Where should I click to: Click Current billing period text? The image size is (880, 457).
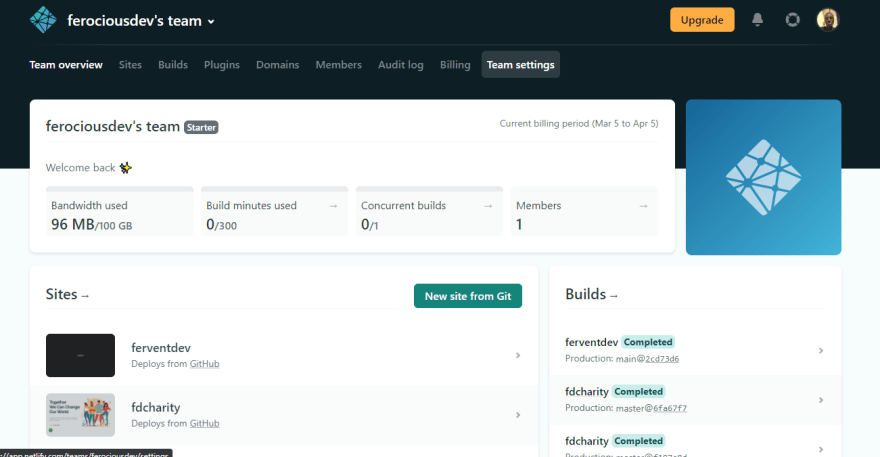(x=579, y=124)
